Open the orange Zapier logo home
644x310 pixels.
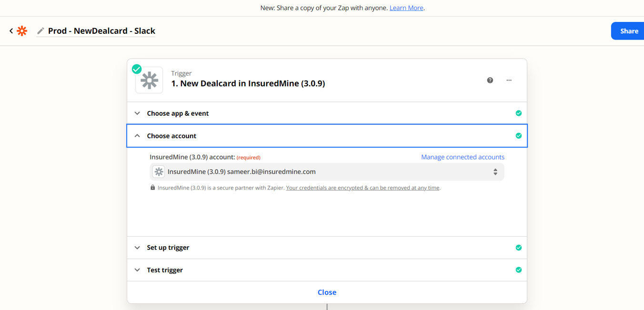coord(22,31)
